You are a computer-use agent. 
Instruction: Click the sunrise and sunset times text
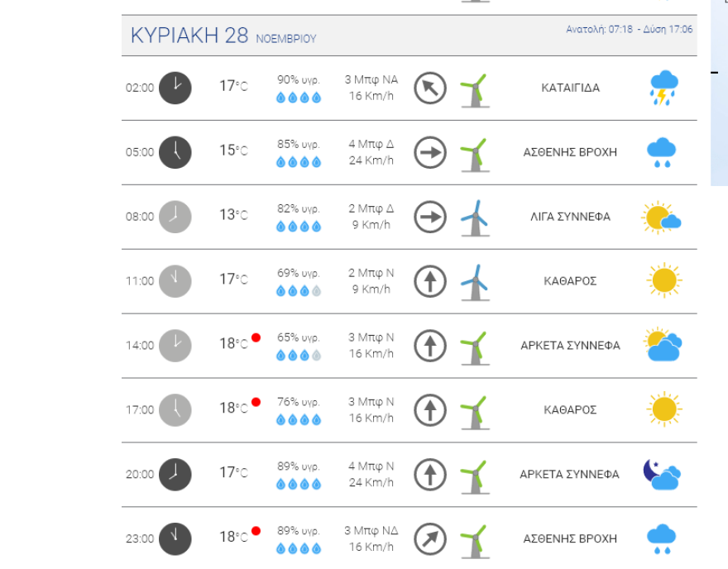[x=630, y=29]
